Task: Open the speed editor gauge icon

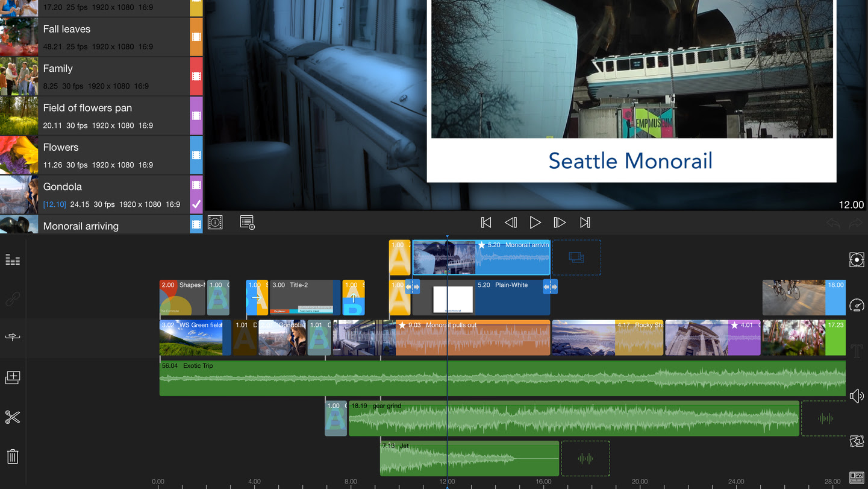Action: point(857,305)
